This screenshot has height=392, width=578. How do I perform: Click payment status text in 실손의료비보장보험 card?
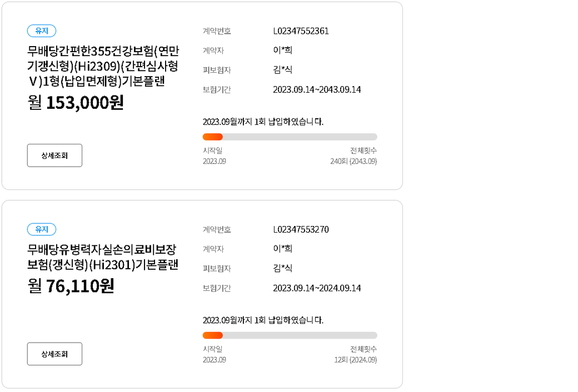tap(263, 320)
